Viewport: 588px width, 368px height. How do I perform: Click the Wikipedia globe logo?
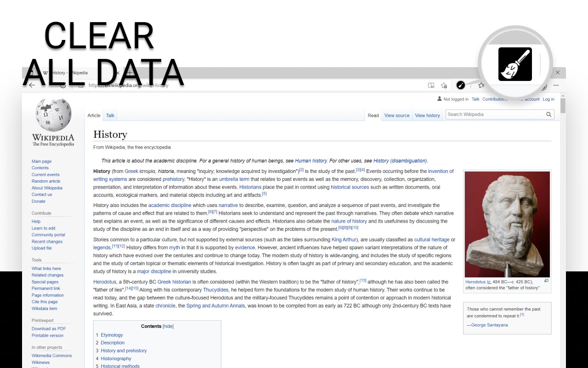pyautogui.click(x=53, y=115)
